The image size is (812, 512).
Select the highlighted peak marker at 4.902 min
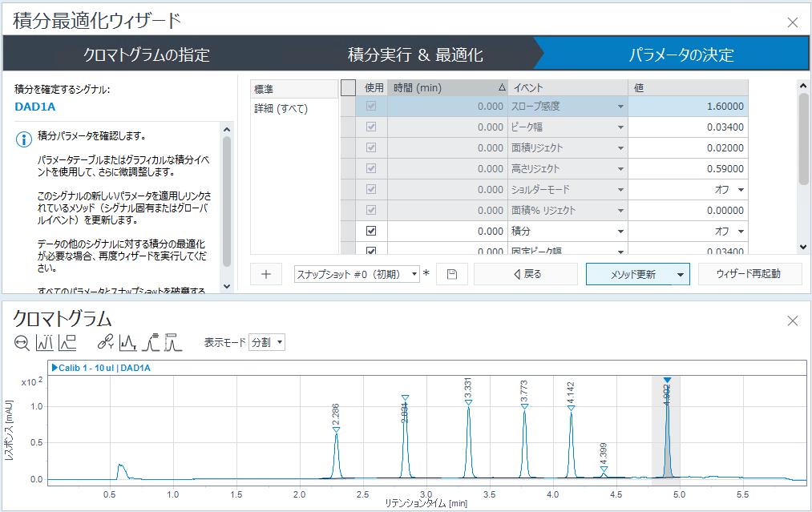(x=667, y=381)
